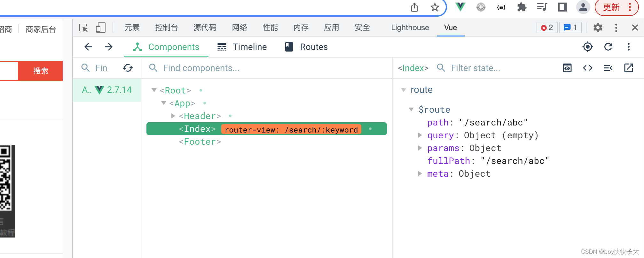Switch to the 控制台 tab

tap(167, 28)
